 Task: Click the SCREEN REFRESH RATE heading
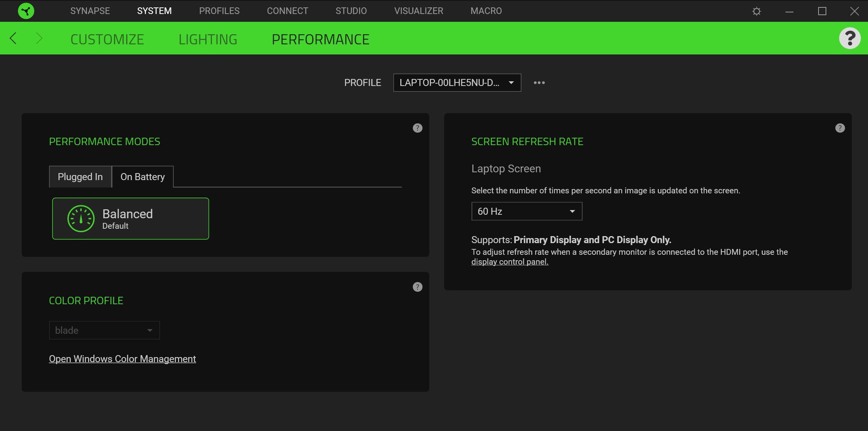(x=527, y=142)
